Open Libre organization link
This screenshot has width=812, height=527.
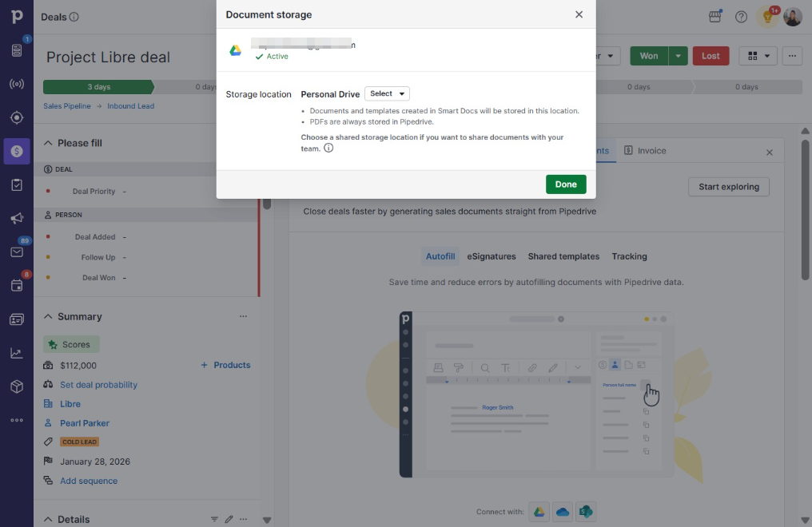tap(70, 403)
